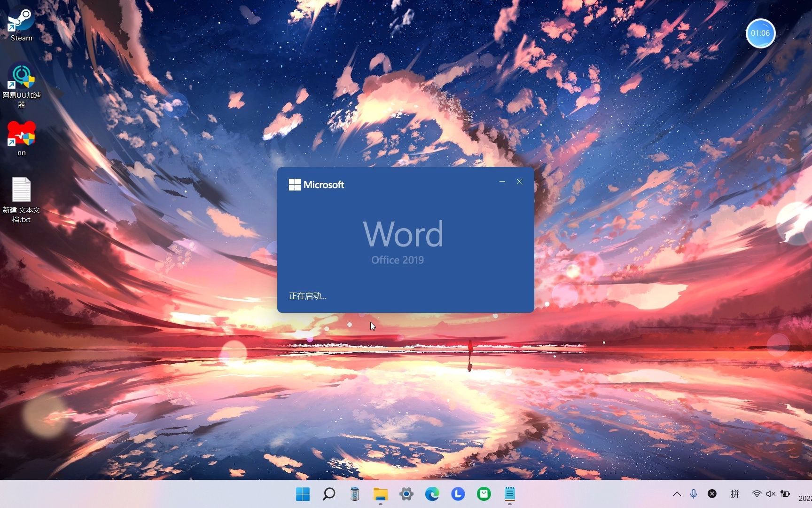Open the Notepad icon in taskbar

click(x=510, y=494)
